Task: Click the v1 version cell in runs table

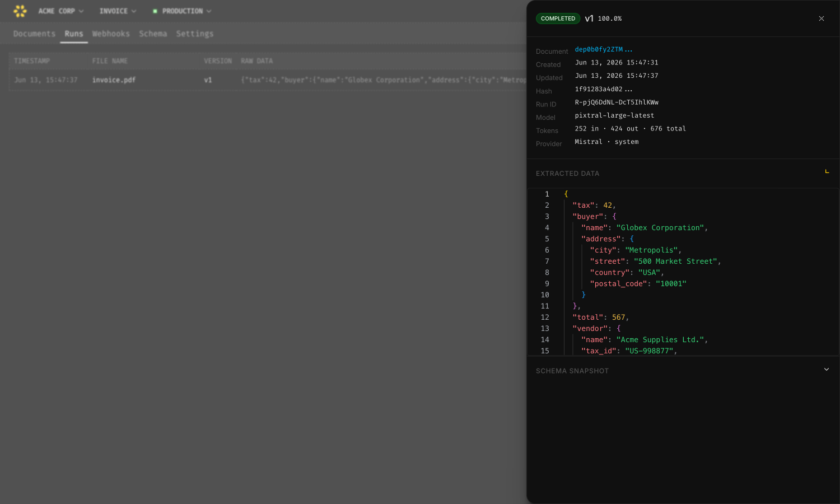Action: point(208,80)
